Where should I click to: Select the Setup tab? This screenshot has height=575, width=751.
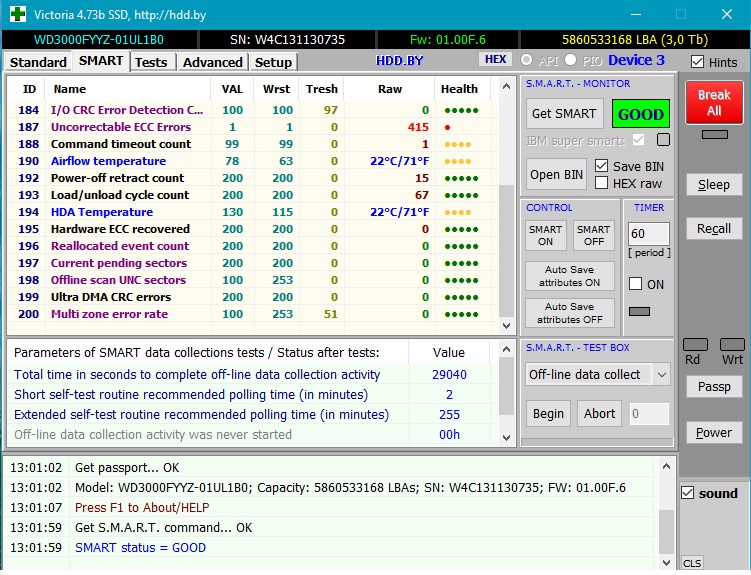273,62
